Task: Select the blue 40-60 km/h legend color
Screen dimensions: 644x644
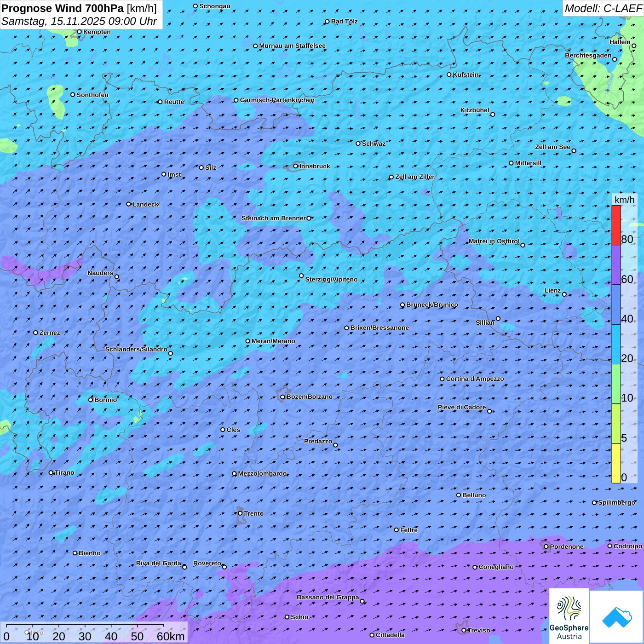Action: (x=616, y=305)
